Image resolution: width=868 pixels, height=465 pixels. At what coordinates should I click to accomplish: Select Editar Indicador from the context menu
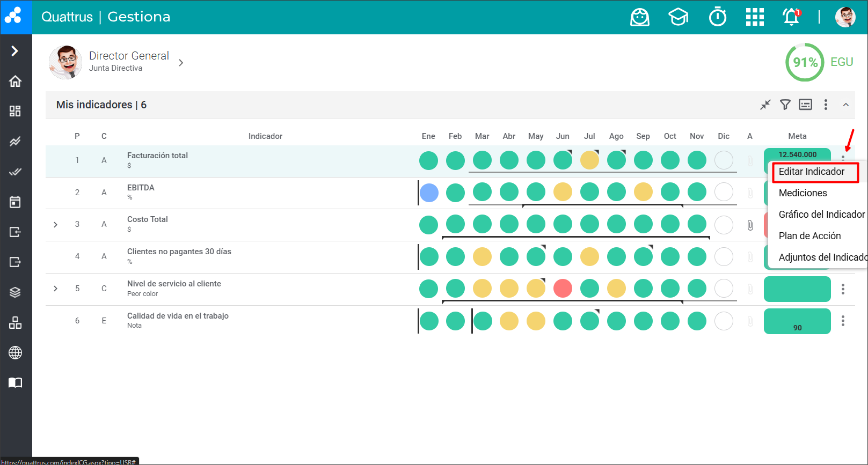tap(811, 172)
